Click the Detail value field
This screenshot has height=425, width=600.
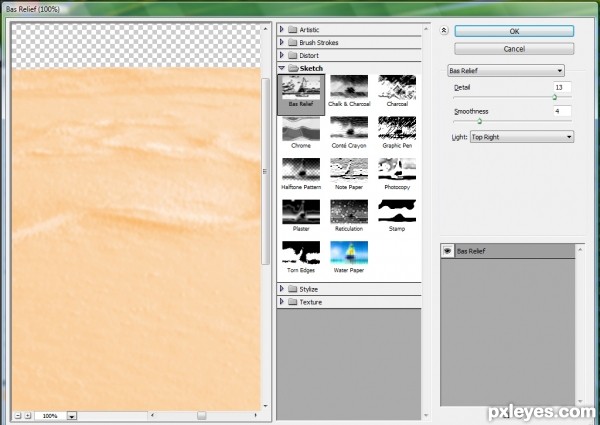pyautogui.click(x=562, y=88)
